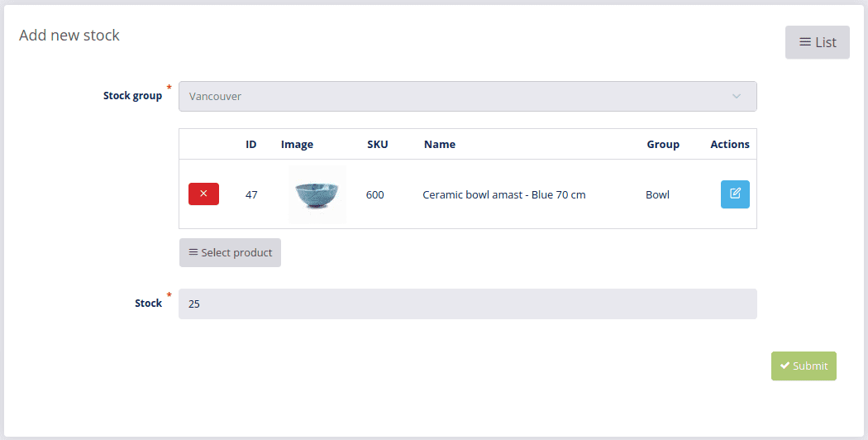Click the Bowl group cell
The image size is (868, 440).
coord(657,195)
